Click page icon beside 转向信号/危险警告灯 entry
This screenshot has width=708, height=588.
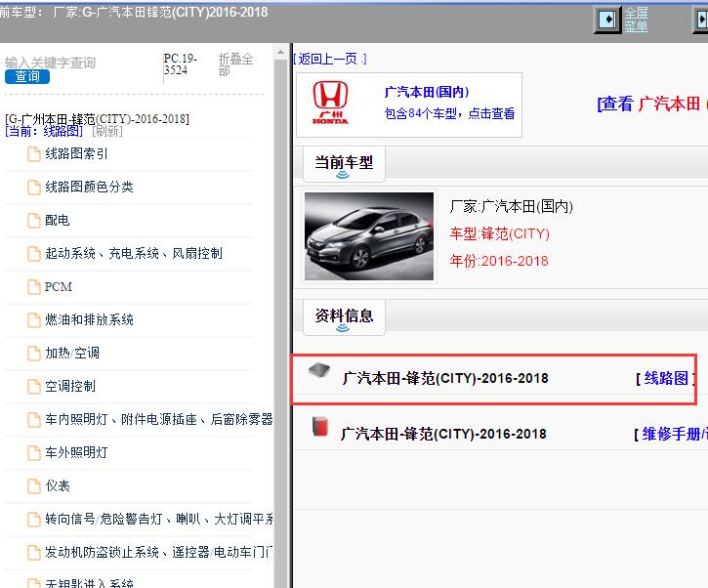pyautogui.click(x=34, y=519)
